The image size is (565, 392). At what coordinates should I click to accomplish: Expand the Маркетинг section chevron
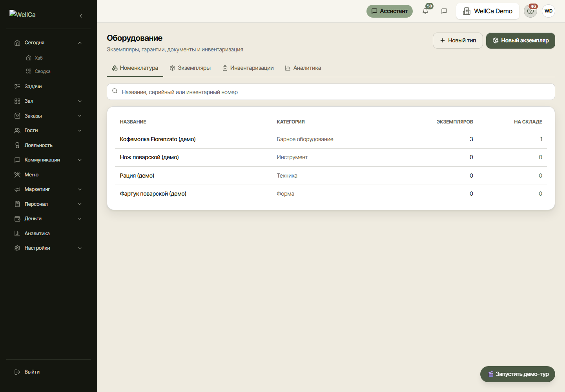pyautogui.click(x=80, y=189)
